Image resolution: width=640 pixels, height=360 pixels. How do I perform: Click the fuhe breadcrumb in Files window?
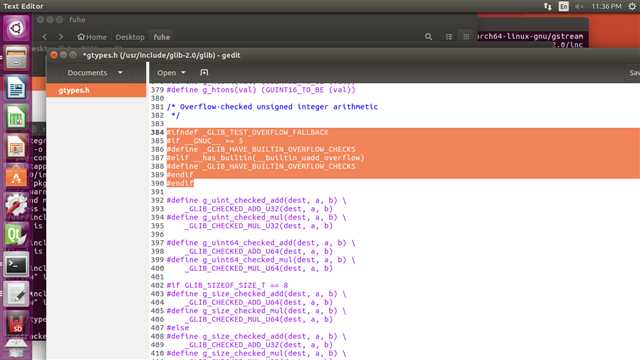coord(162,37)
